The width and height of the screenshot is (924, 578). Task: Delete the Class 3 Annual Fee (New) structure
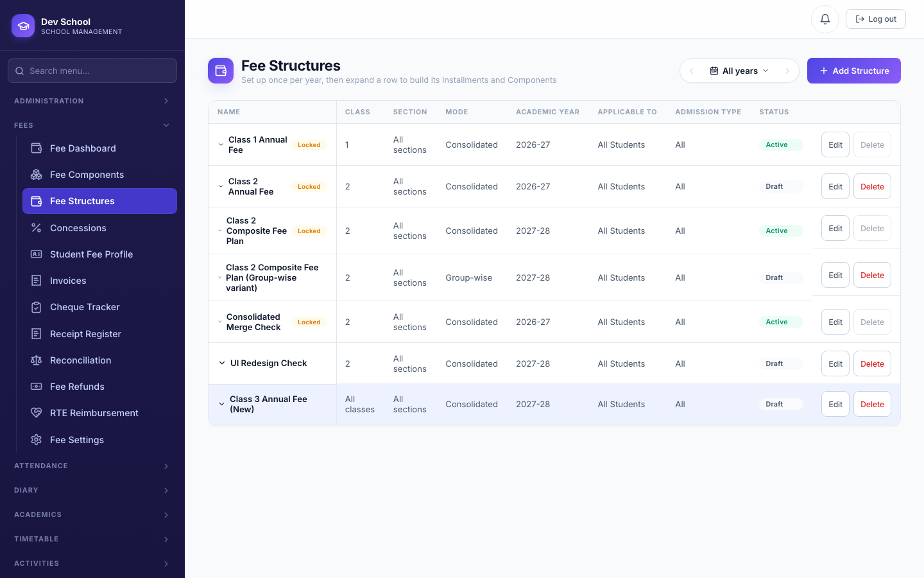pyautogui.click(x=872, y=404)
